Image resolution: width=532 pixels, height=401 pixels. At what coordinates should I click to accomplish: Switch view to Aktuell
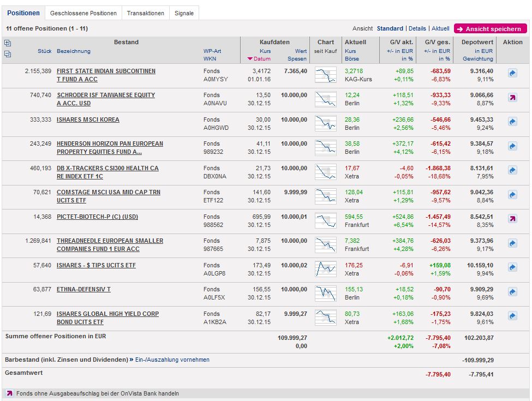click(x=440, y=28)
